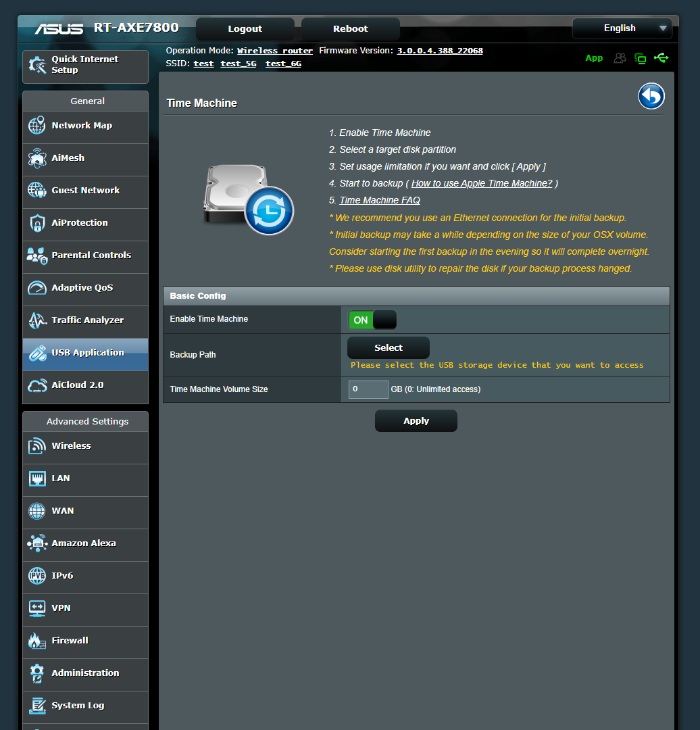Click the AiProtection shield lock icon
This screenshot has height=730, width=700.
36,222
